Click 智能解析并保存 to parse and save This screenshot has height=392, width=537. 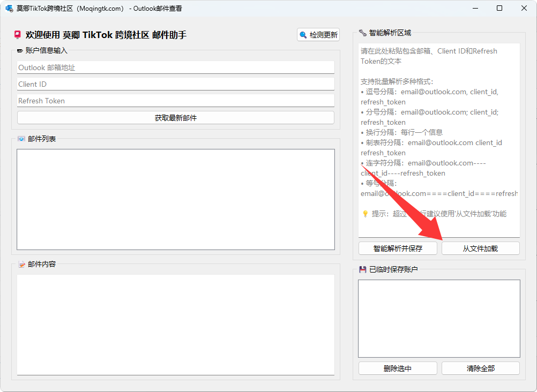click(x=398, y=248)
